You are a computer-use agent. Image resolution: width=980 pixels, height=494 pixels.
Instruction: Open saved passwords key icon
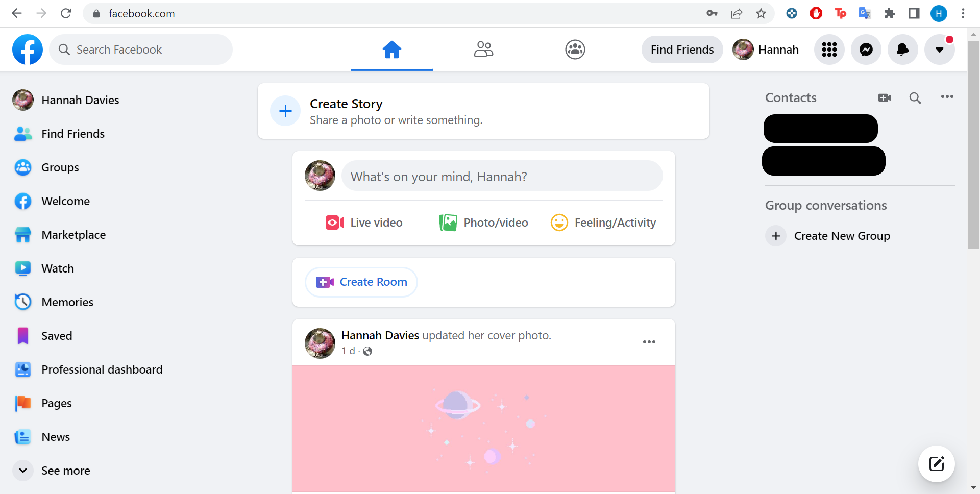[712, 13]
